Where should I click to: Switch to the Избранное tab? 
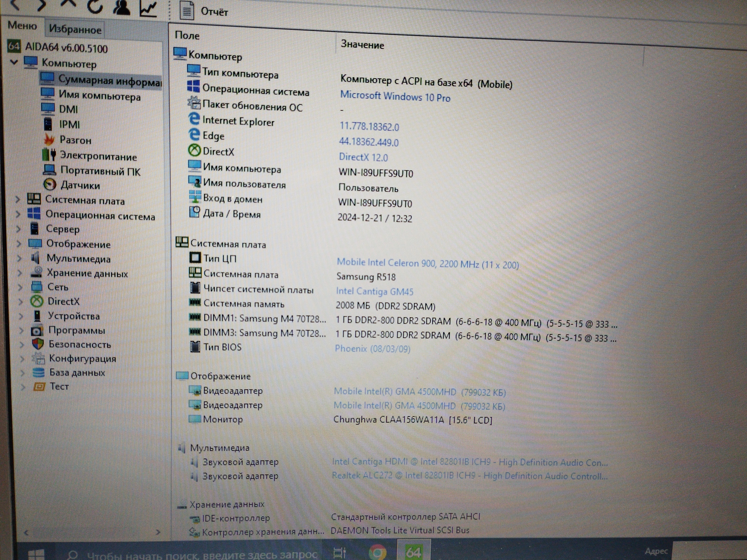(75, 29)
